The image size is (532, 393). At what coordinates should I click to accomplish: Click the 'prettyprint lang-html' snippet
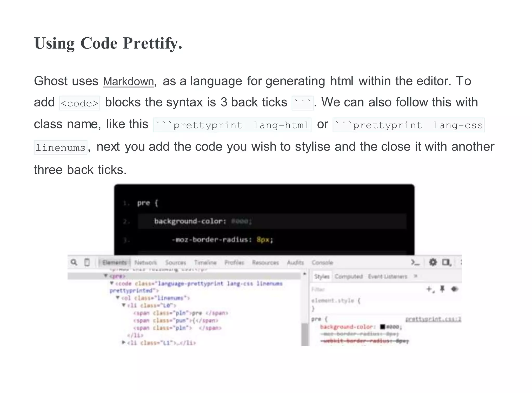point(232,125)
